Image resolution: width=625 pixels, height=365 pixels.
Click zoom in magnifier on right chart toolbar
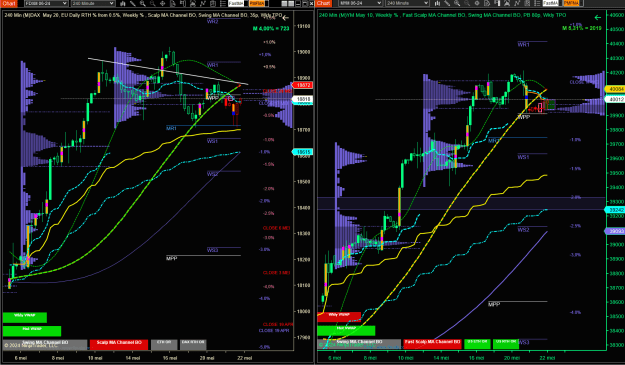click(457, 3)
